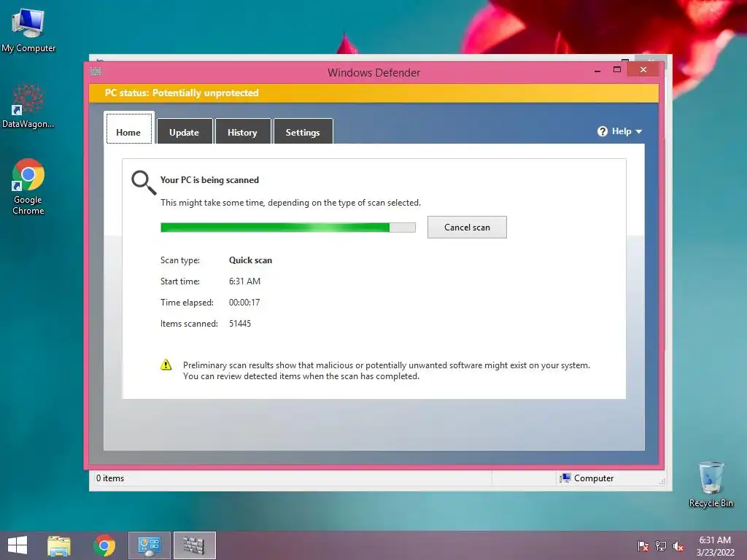Click Your PC is being scanned heading

209,180
